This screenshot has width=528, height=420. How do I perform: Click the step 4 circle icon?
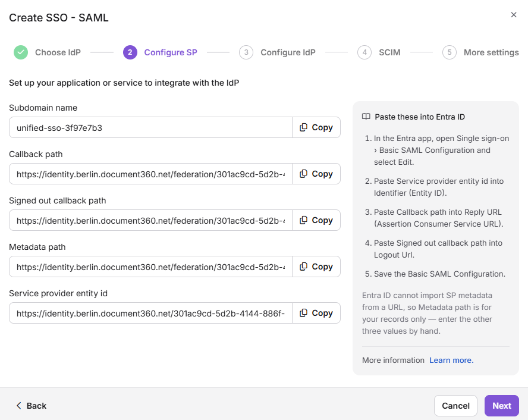pyautogui.click(x=364, y=52)
